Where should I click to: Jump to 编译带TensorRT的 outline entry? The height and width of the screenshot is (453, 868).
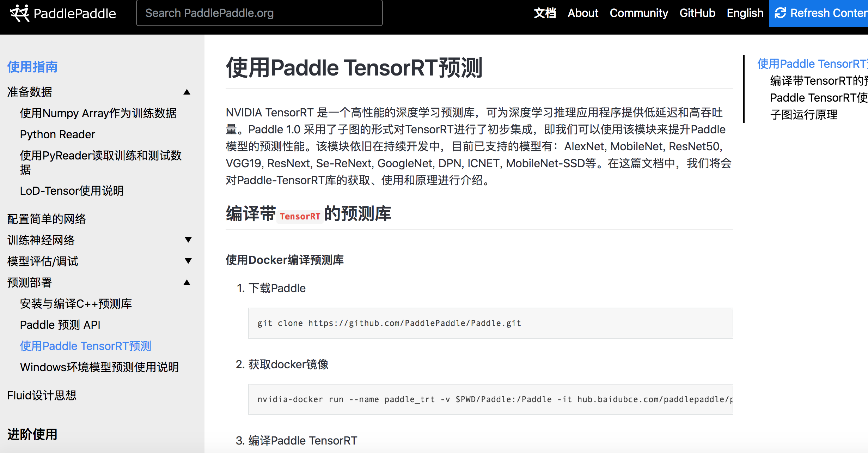(819, 81)
